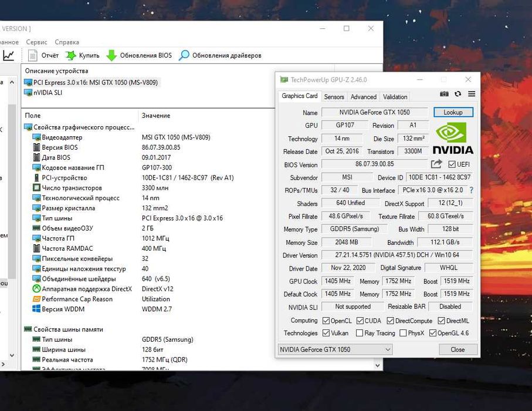Click the up arrow of the left tree scrollbar
This screenshot has height=411, width=532.
12,82
